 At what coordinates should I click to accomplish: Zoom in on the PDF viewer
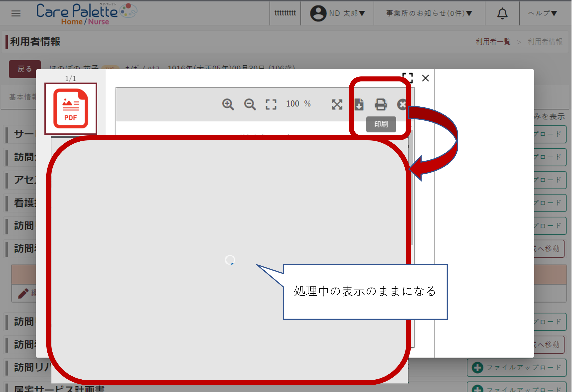coord(228,104)
